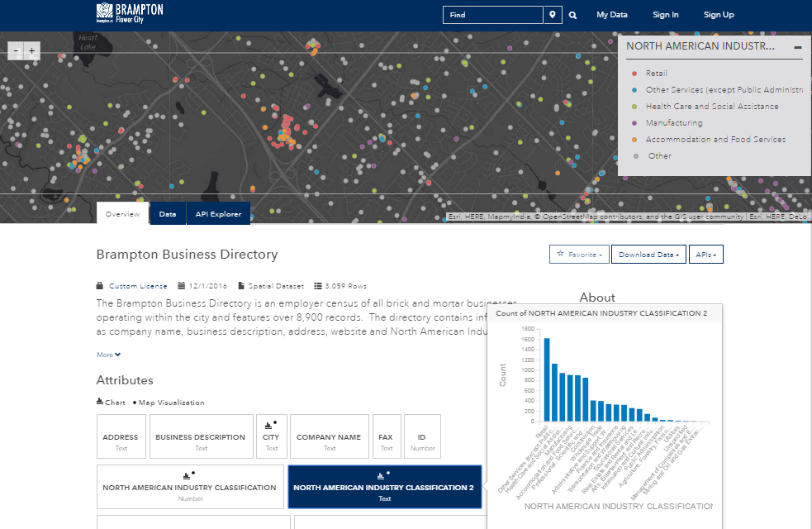Select the zoom out icon on the map
The height and width of the screenshot is (529, 812).
pyautogui.click(x=15, y=50)
